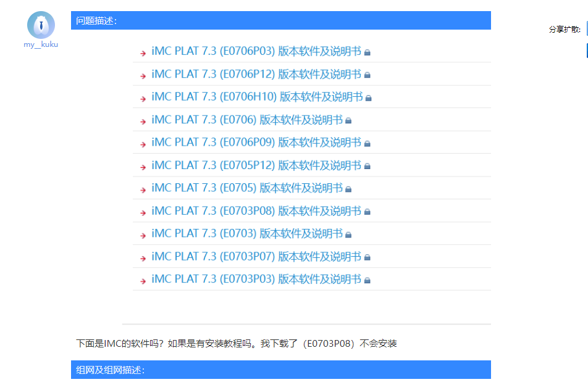The image size is (588, 390).
Task: Open iMC PLAT 7.3 (E0705P12) software link
Action: [256, 165]
